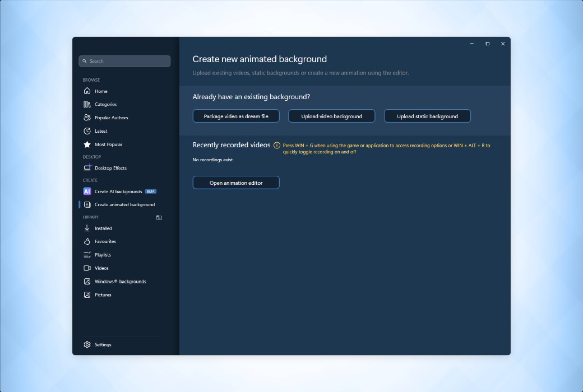Close the application window
Screen dimensions: 583x392
pyautogui.click(x=503, y=44)
